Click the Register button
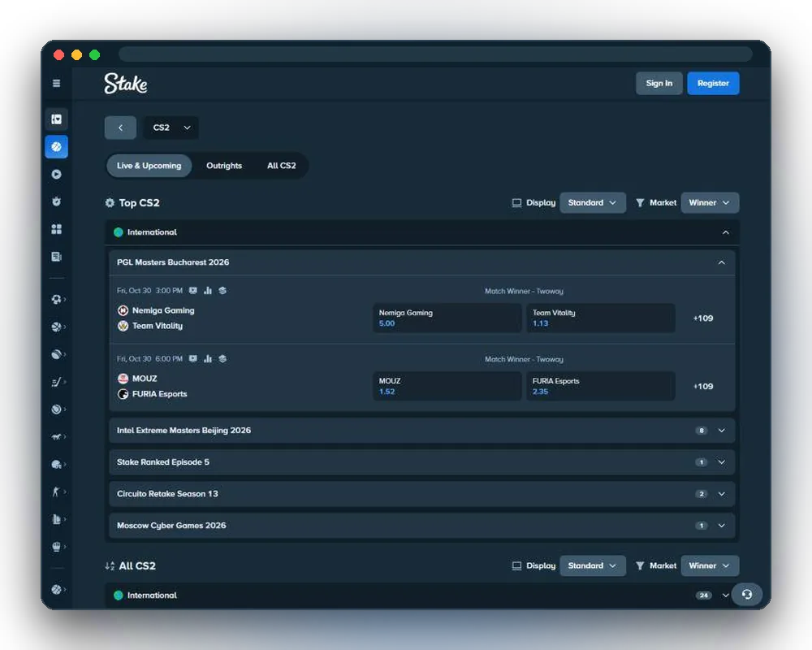Viewport: 812px width, 650px height. [713, 83]
